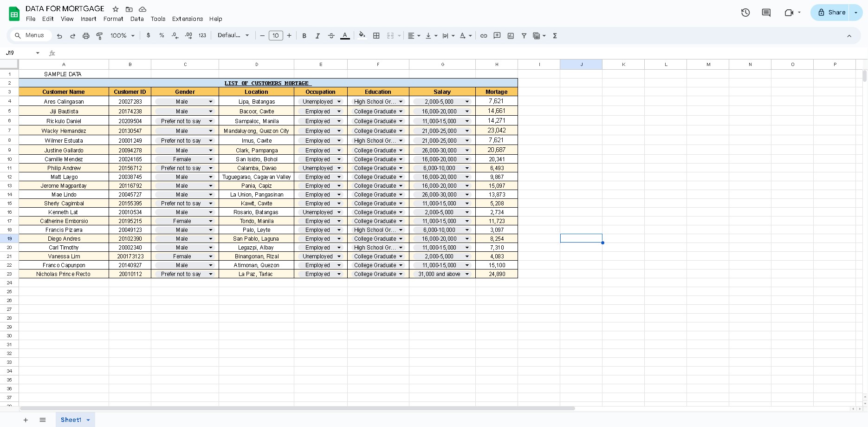The image size is (868, 427).
Task: Decrease decimal places
Action: 175,35
